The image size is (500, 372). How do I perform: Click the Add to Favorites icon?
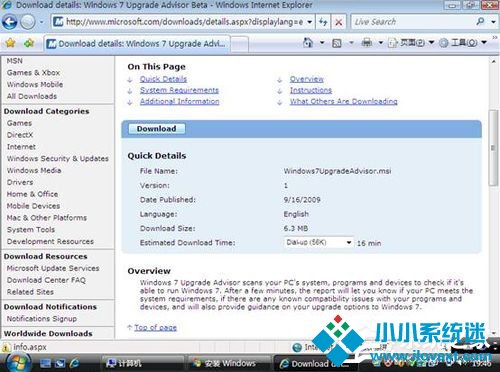point(29,43)
